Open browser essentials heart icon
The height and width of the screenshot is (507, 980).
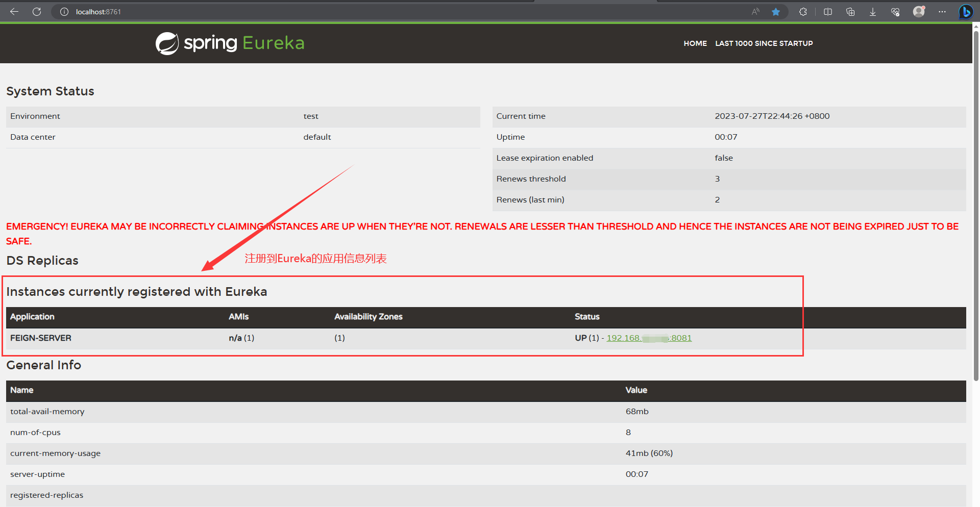895,12
